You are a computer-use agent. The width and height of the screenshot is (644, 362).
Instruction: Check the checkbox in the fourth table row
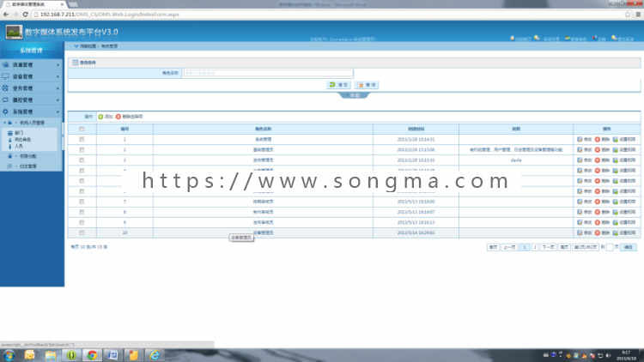[82, 171]
